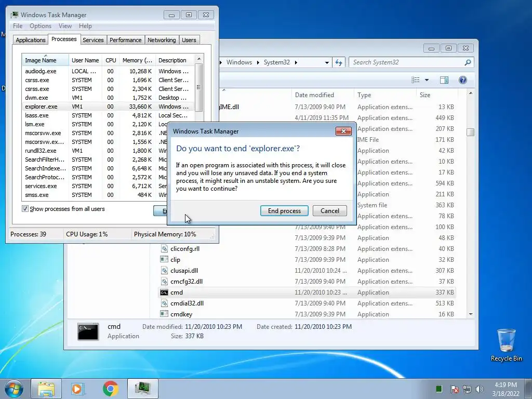
Task: Click the file list scrollbar thumb in Explorer
Action: click(470, 132)
